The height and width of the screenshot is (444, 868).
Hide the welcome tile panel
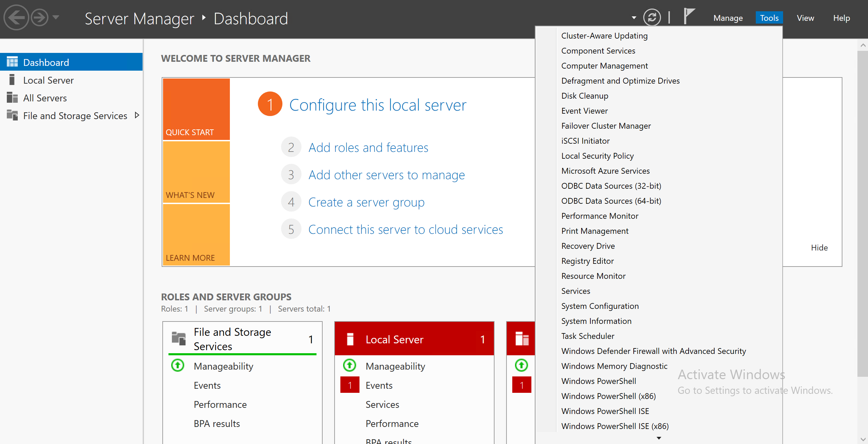(819, 248)
